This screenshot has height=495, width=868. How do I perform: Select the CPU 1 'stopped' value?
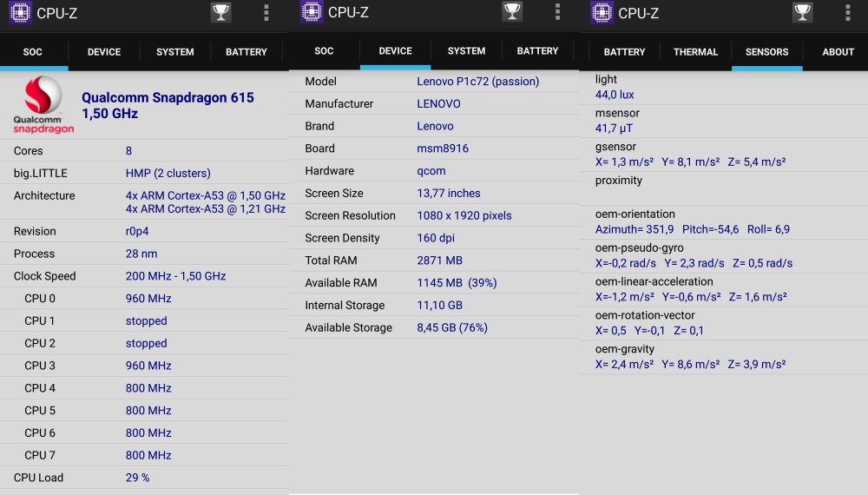pyautogui.click(x=146, y=321)
